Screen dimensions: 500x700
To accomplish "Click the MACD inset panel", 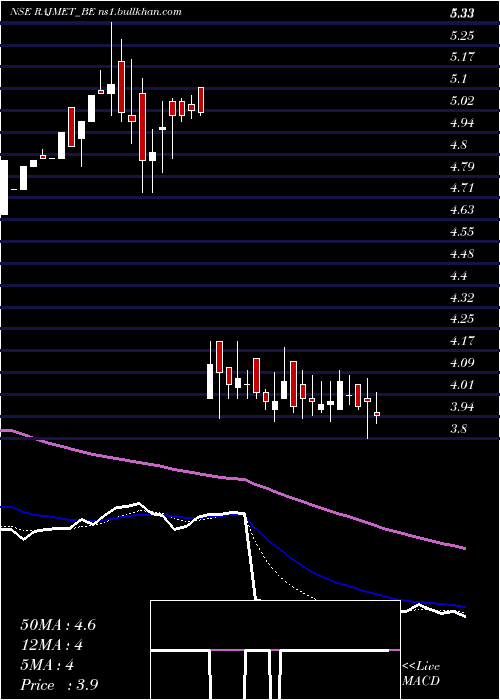I will point(275,650).
